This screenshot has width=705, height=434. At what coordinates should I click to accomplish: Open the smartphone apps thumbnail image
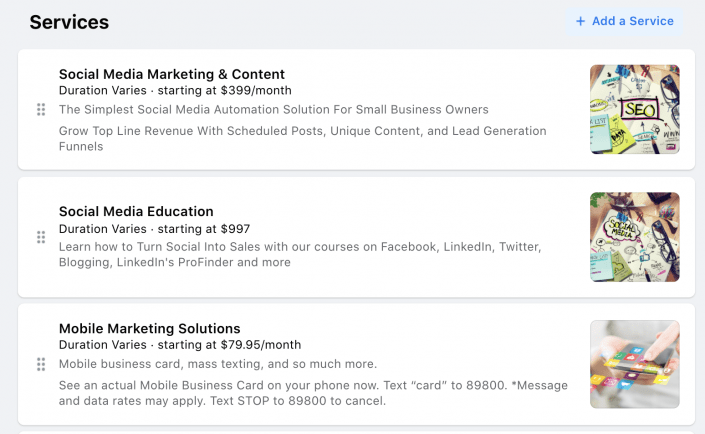click(x=635, y=364)
